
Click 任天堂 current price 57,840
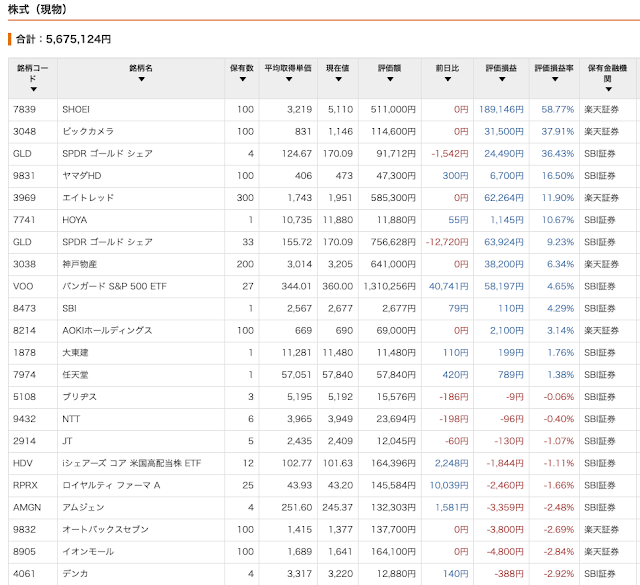[338, 375]
